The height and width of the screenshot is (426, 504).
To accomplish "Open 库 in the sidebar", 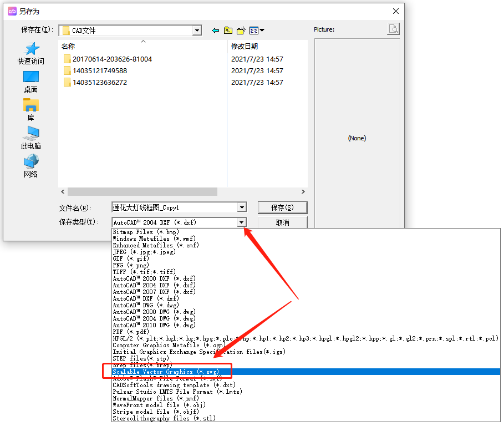I will 31,110.
